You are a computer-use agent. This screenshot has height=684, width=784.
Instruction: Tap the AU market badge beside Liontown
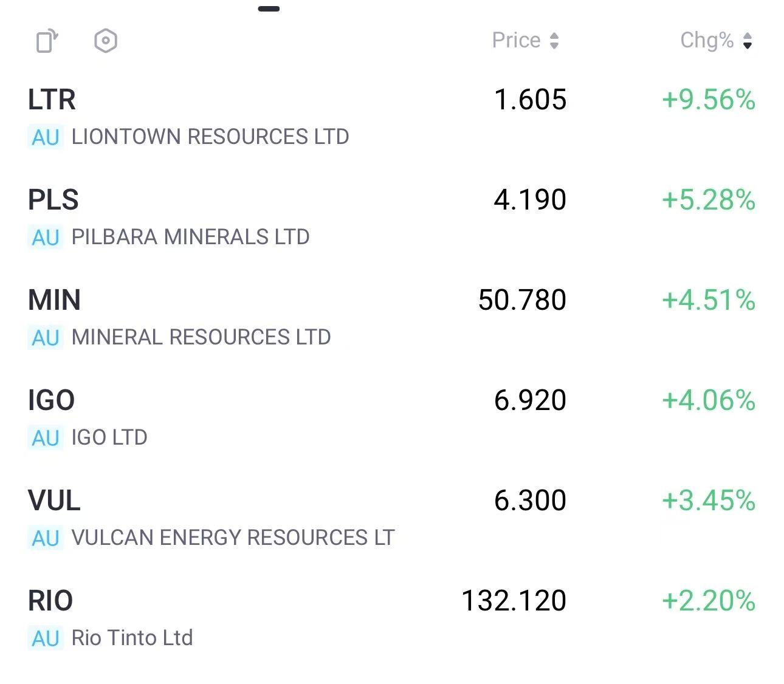tap(46, 137)
